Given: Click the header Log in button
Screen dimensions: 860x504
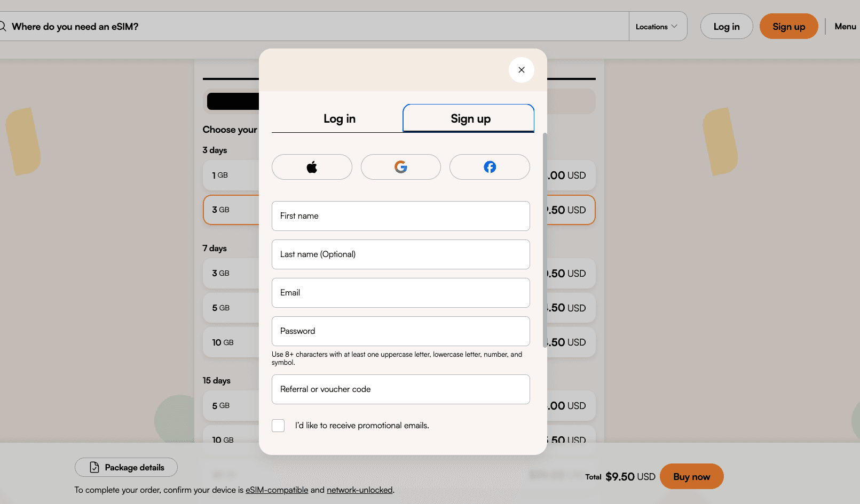Looking at the screenshot, I should click(x=726, y=27).
